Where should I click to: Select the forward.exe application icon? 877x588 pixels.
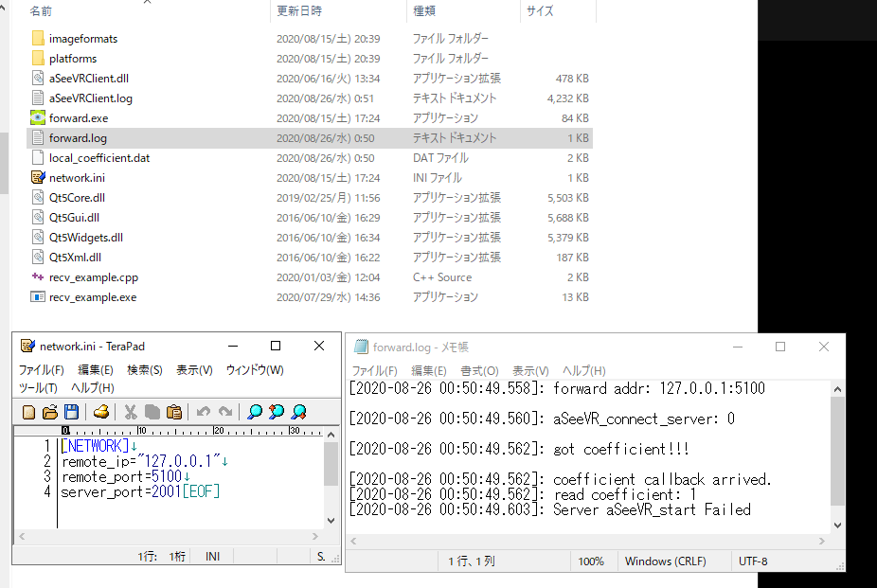click(x=38, y=118)
